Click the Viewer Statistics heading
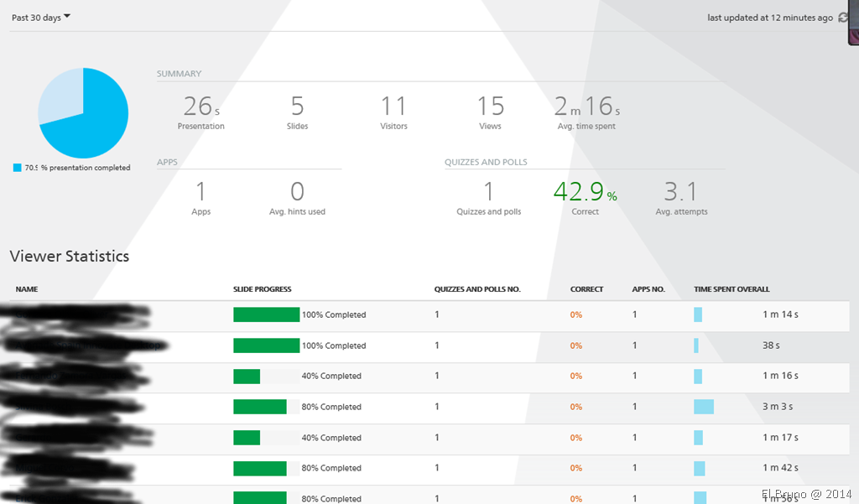Screen dimensions: 859x504 70,256
